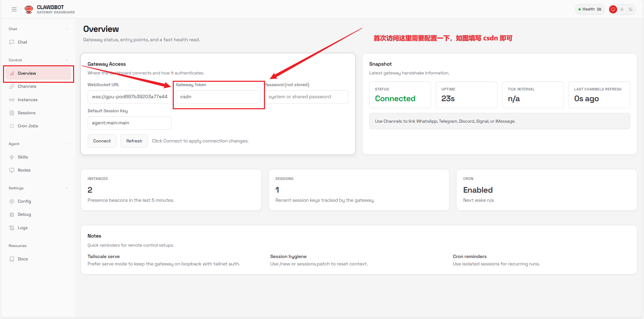Switch to system theme monitor toggle

click(613, 9)
